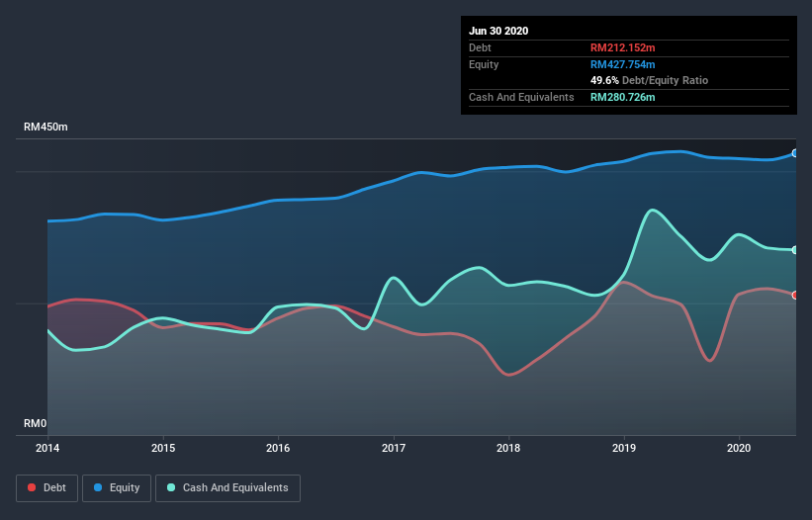
Task: Click Cash And Equivalents label in tooltip
Action: click(x=521, y=97)
